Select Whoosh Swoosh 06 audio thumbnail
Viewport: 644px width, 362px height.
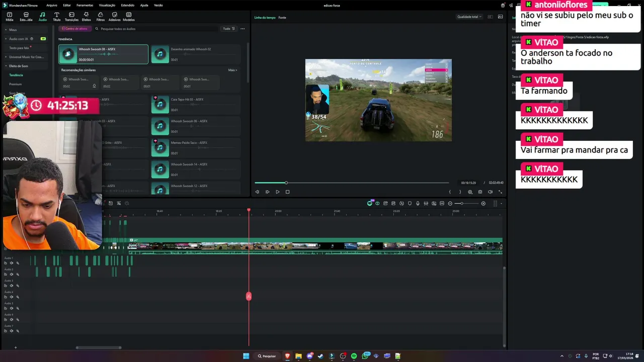click(x=160, y=126)
